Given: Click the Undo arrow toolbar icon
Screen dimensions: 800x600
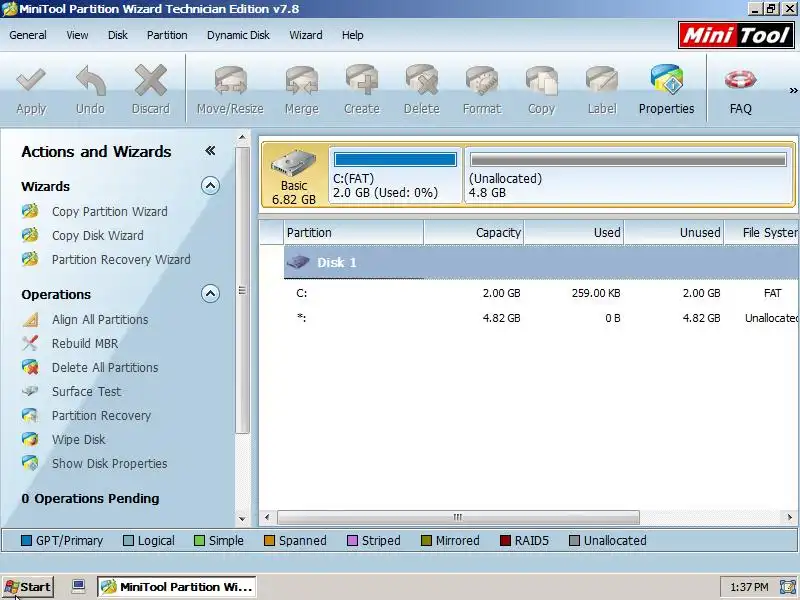Looking at the screenshot, I should coord(90,81).
